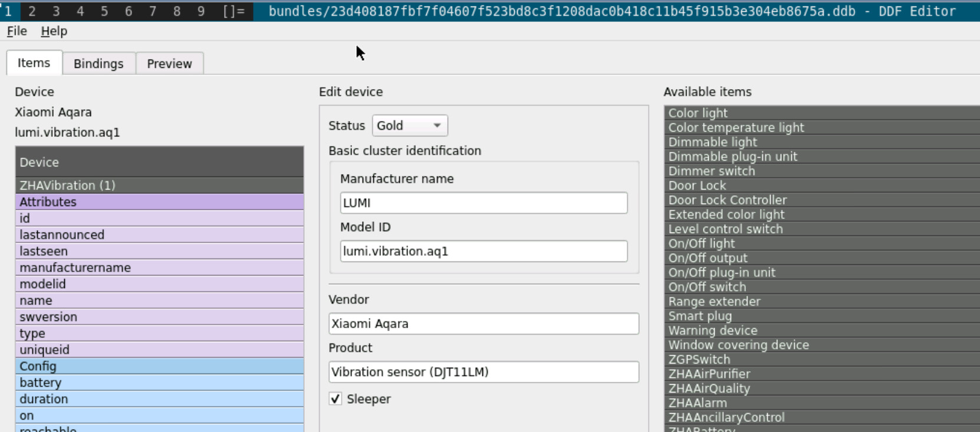The height and width of the screenshot is (432, 980).
Task: Click the Product field with Vibration sensor
Action: (484, 372)
